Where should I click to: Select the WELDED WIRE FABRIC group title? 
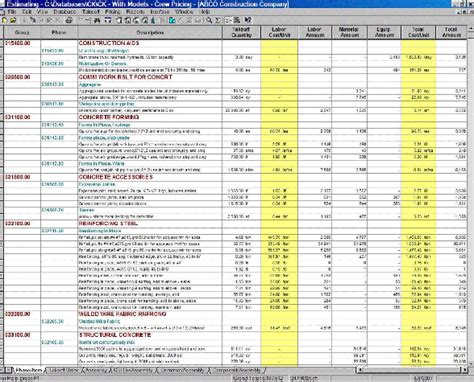pos(122,314)
